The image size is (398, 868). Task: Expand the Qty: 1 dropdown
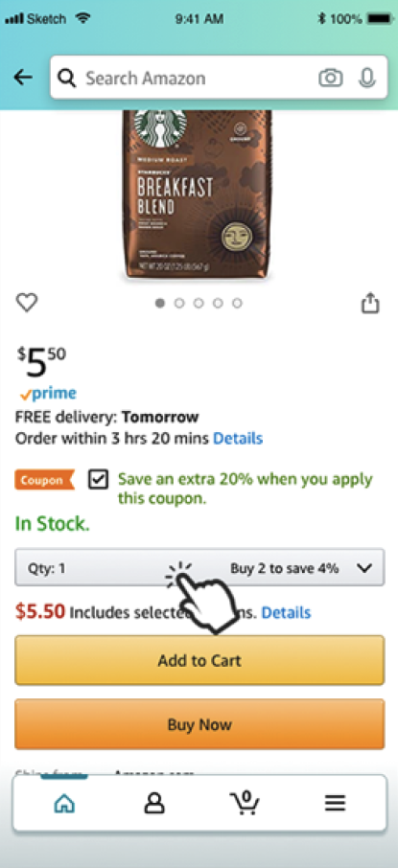[199, 567]
